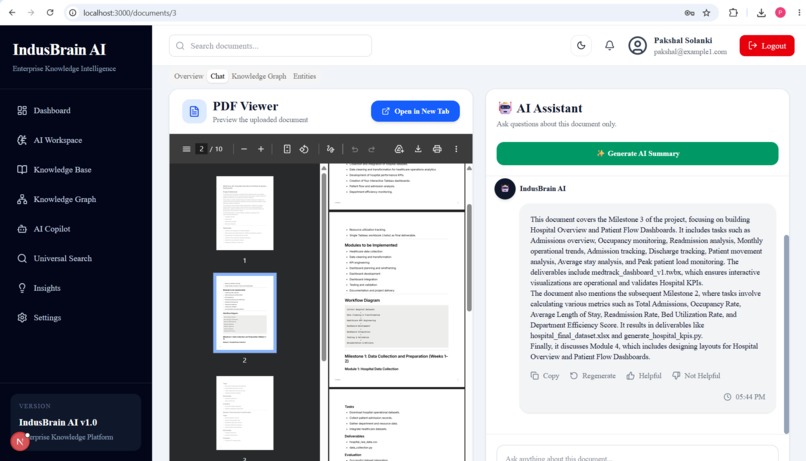
Task: Click the PDF page number box
Action: point(202,149)
